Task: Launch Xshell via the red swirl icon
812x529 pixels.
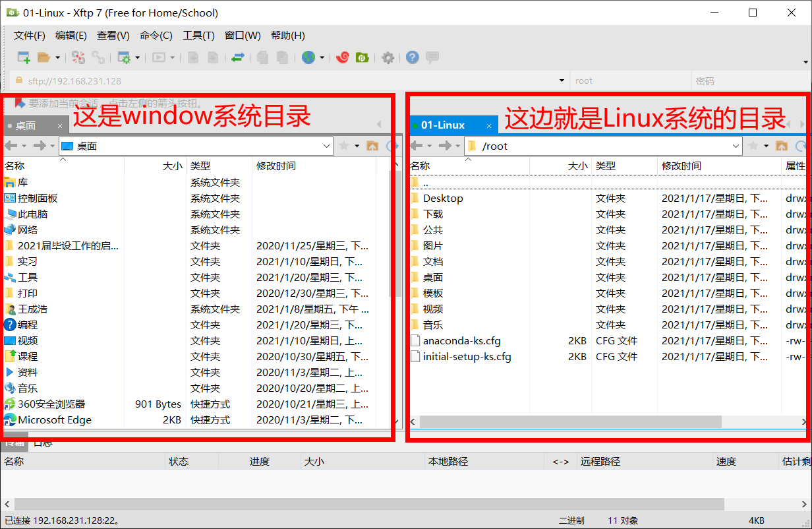Action: pyautogui.click(x=342, y=57)
